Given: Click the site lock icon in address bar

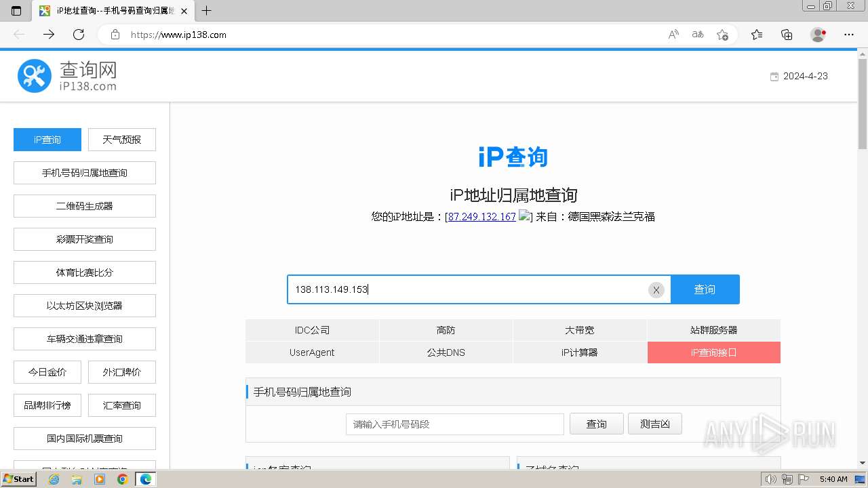Looking at the screenshot, I should tap(115, 35).
